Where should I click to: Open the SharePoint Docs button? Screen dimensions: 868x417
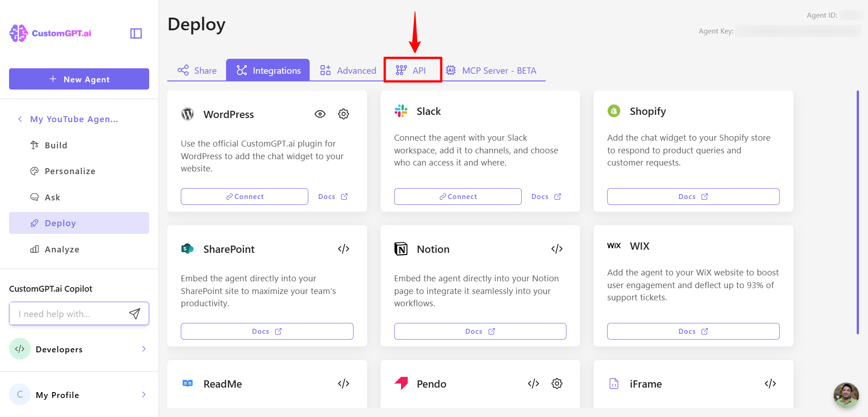pos(267,332)
